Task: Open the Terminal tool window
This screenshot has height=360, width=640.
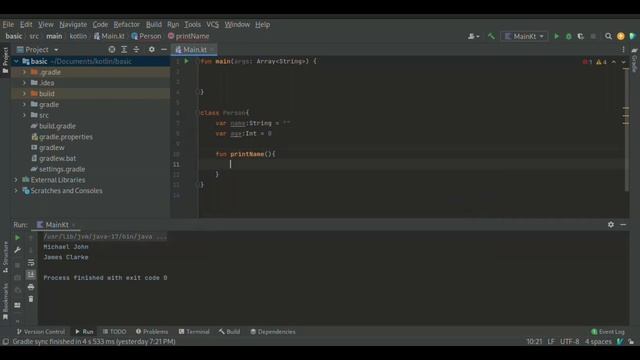Action: click(194, 332)
